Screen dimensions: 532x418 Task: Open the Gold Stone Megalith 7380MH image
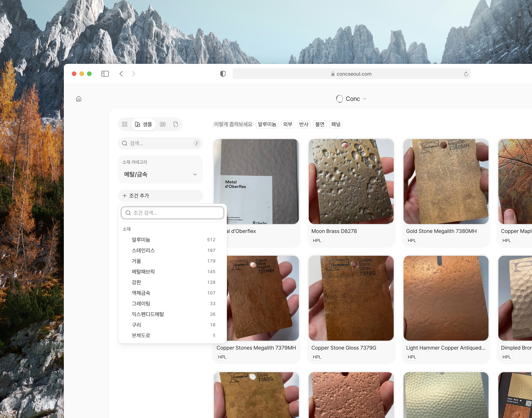446,181
